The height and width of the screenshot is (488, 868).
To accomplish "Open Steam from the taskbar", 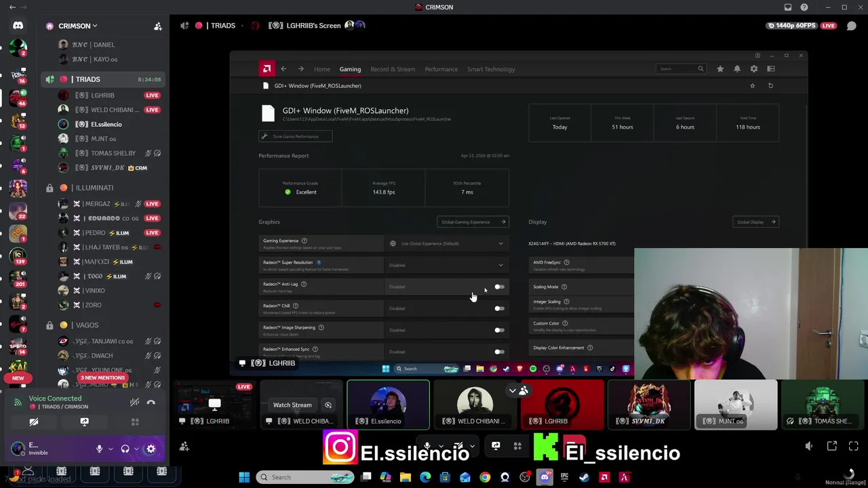I will pyautogui.click(x=584, y=477).
